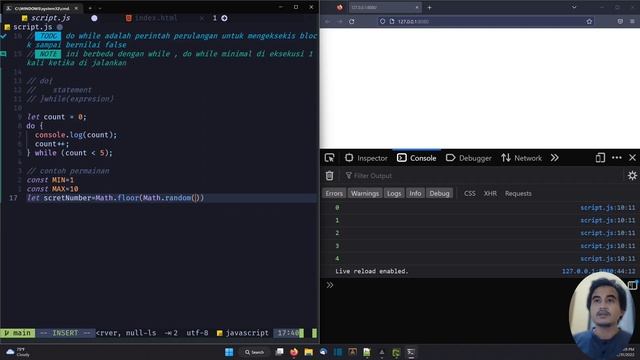Toggle the Warnings filter
Viewport: 640px width, 360px height.
coord(364,193)
